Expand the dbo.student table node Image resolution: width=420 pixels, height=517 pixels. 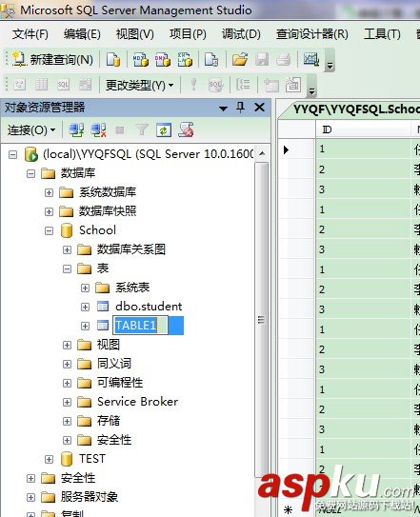(x=85, y=307)
